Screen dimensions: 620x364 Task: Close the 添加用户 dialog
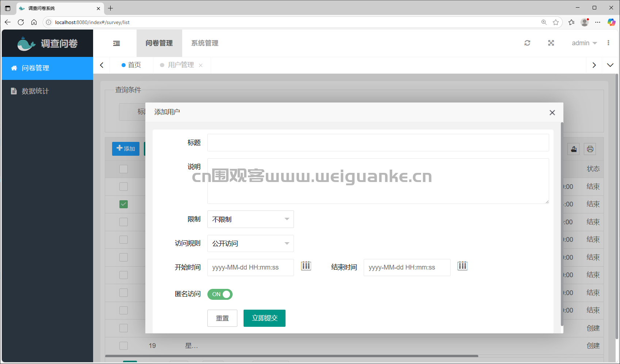(x=552, y=113)
